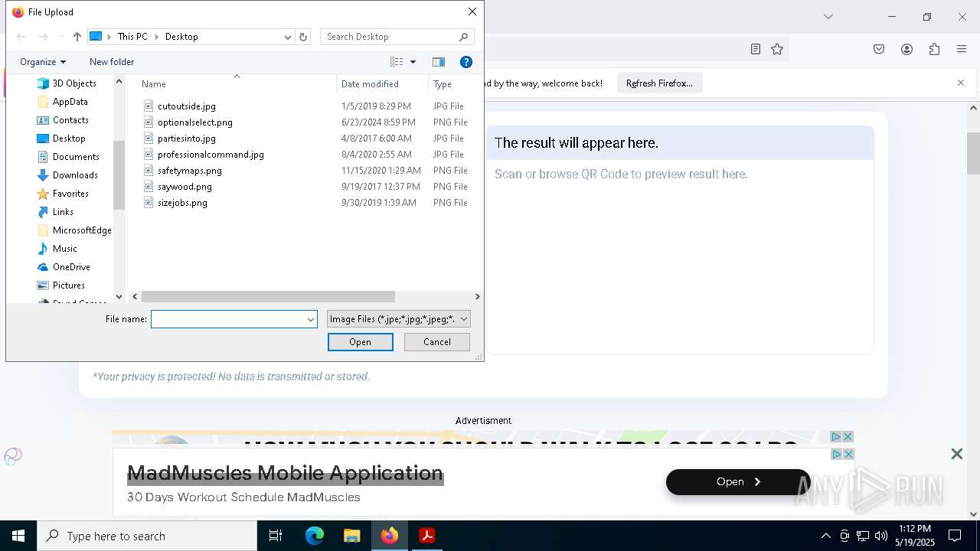Open Windows Start menu
This screenshot has width=980, height=551.
coord(18,536)
